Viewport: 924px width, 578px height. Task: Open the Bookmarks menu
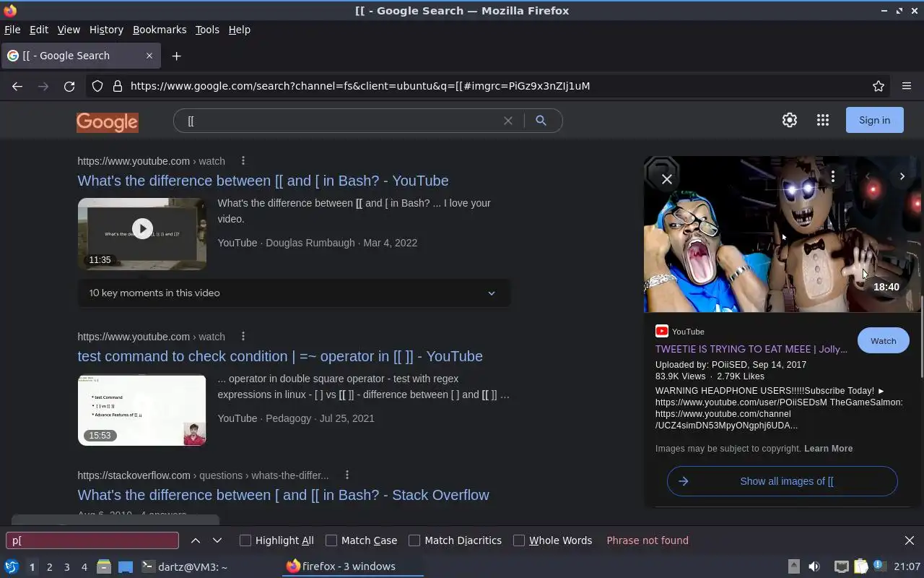[x=160, y=30]
